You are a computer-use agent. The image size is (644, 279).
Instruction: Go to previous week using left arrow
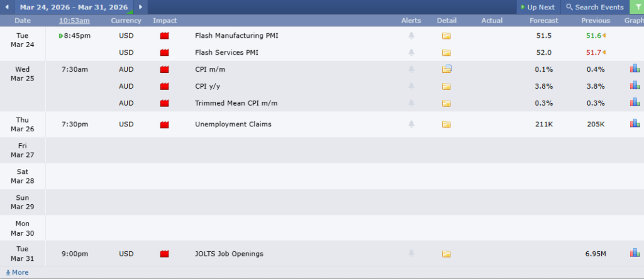click(x=7, y=7)
